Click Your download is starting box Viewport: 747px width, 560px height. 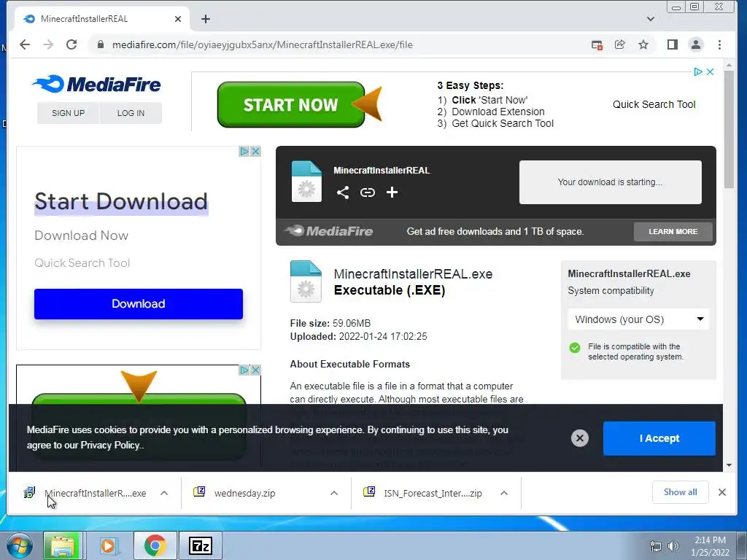click(611, 182)
